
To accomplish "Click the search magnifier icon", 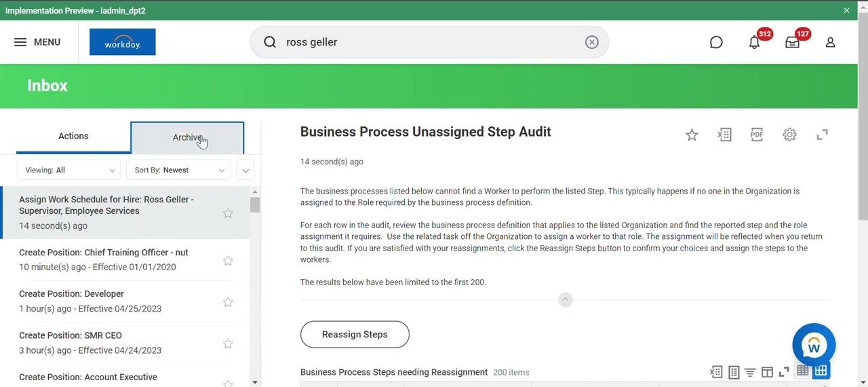I will tap(270, 42).
